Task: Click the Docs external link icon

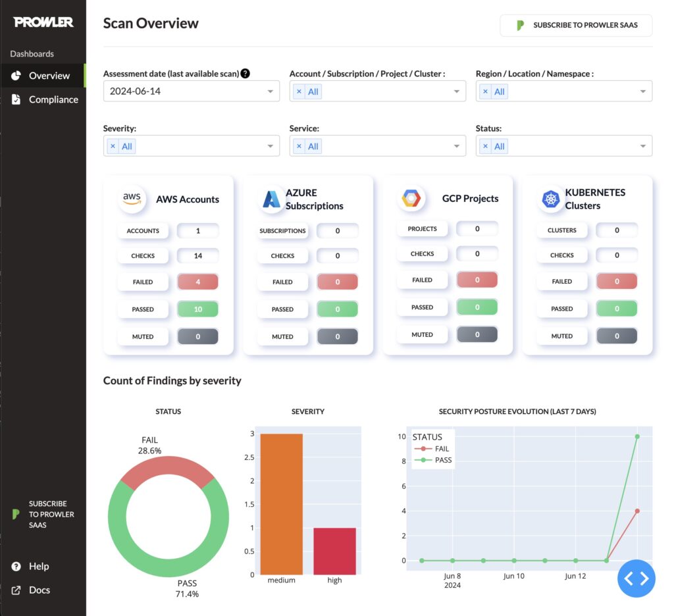Action: pyautogui.click(x=16, y=590)
